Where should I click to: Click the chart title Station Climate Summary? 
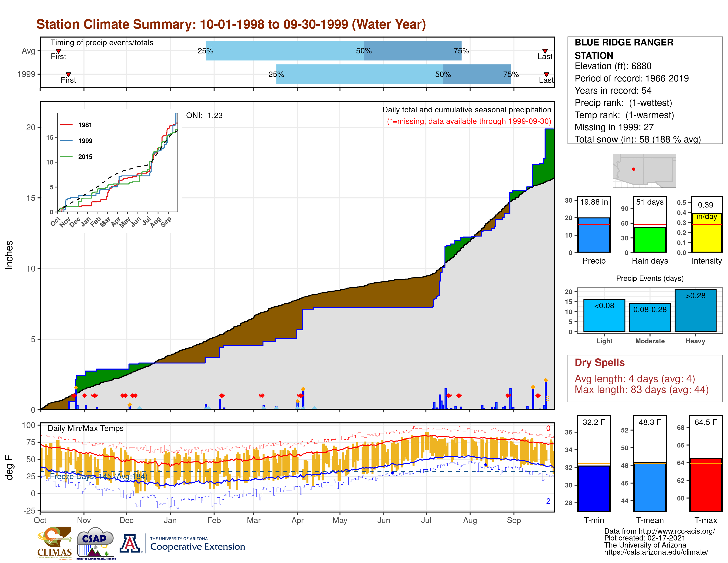pos(231,24)
